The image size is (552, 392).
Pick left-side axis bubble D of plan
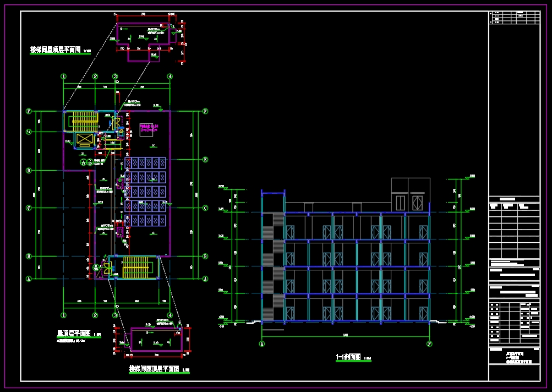29,171
